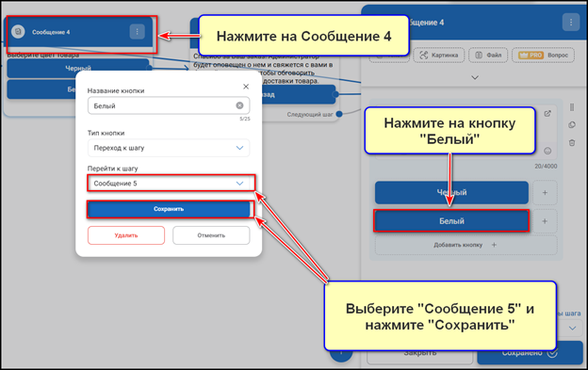Close the button settings dialog

click(246, 87)
